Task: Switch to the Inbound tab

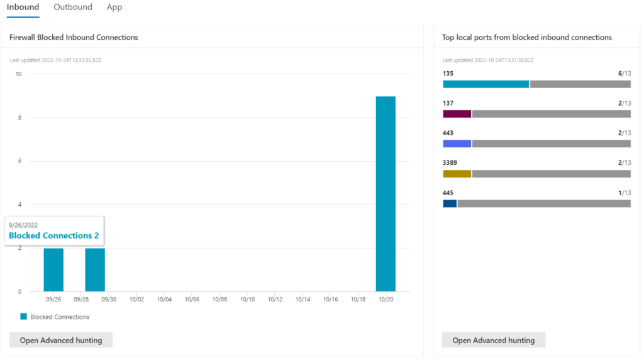Action: [23, 8]
